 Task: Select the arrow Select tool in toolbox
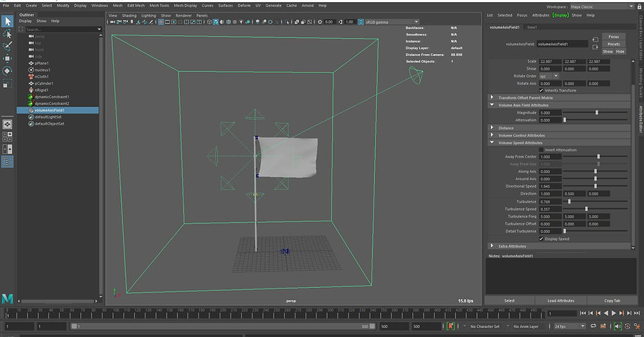(7, 21)
